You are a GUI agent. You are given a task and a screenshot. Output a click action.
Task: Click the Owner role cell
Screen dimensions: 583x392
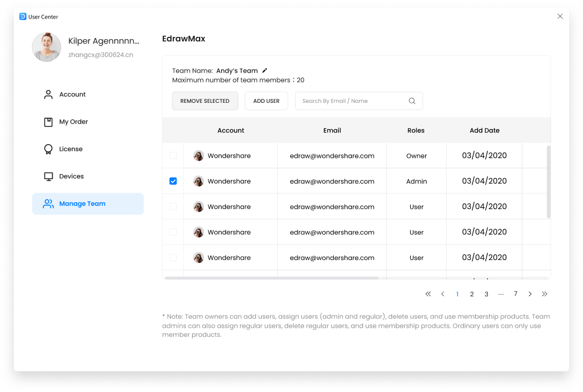pyautogui.click(x=416, y=156)
